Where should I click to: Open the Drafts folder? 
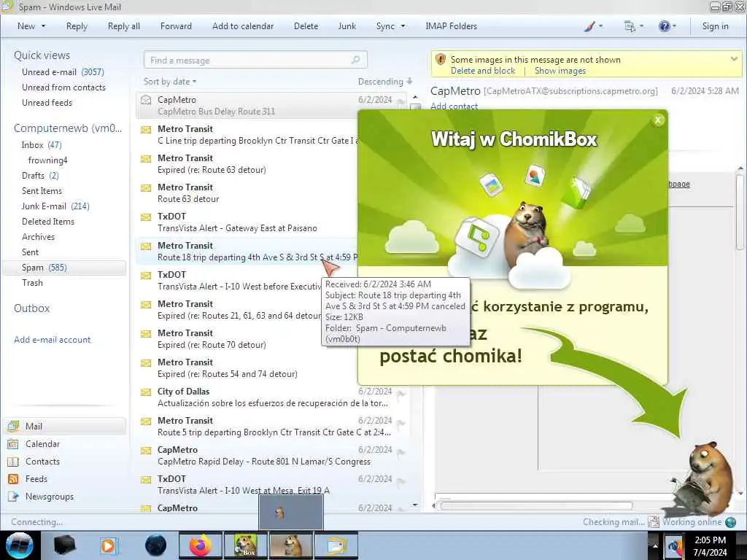[41, 176]
